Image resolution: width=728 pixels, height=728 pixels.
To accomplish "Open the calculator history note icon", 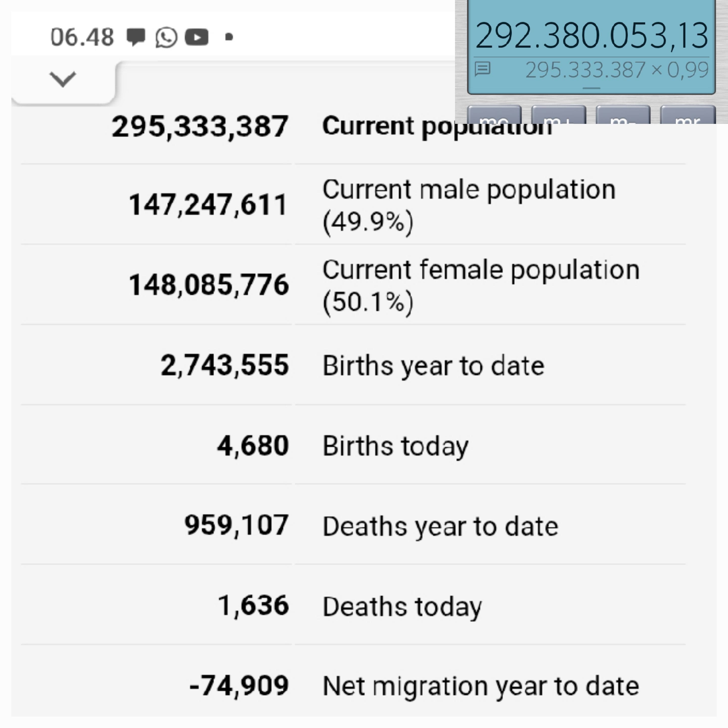I will (482, 69).
